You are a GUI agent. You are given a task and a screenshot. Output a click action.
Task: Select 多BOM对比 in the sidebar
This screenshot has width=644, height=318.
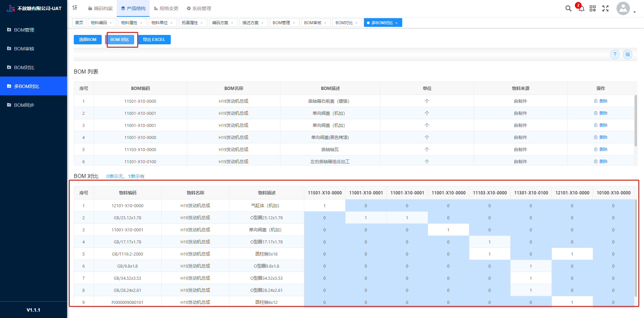pos(34,86)
